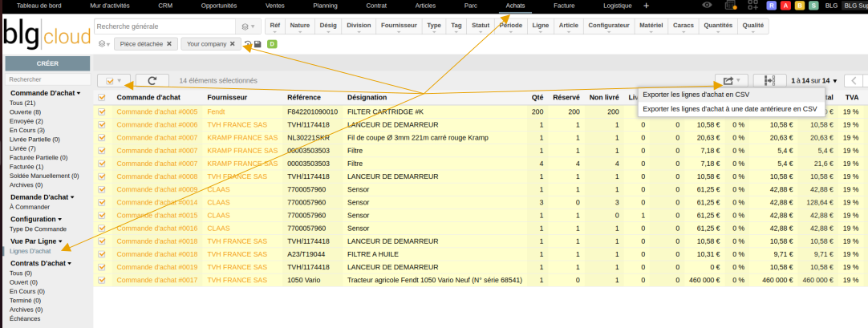This screenshot has width=868, height=328.
Task: Click the add-apps grid icon in top bar
Action: pyautogui.click(x=752, y=5)
